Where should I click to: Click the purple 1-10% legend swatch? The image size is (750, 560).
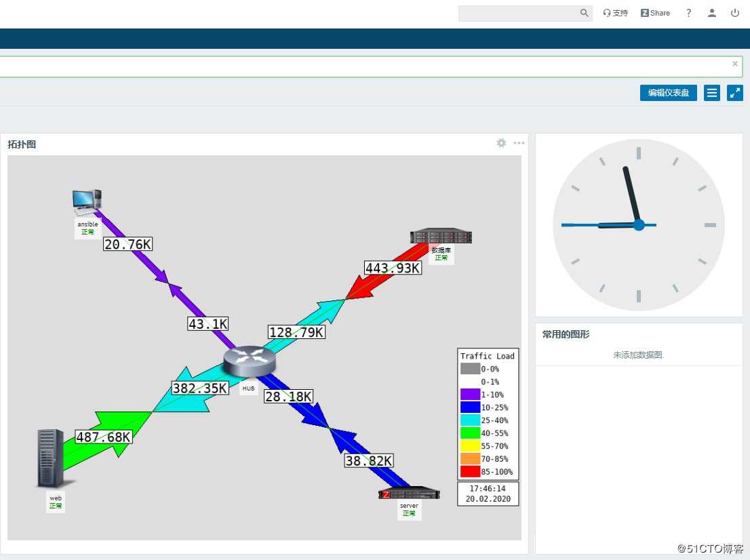pos(470,395)
